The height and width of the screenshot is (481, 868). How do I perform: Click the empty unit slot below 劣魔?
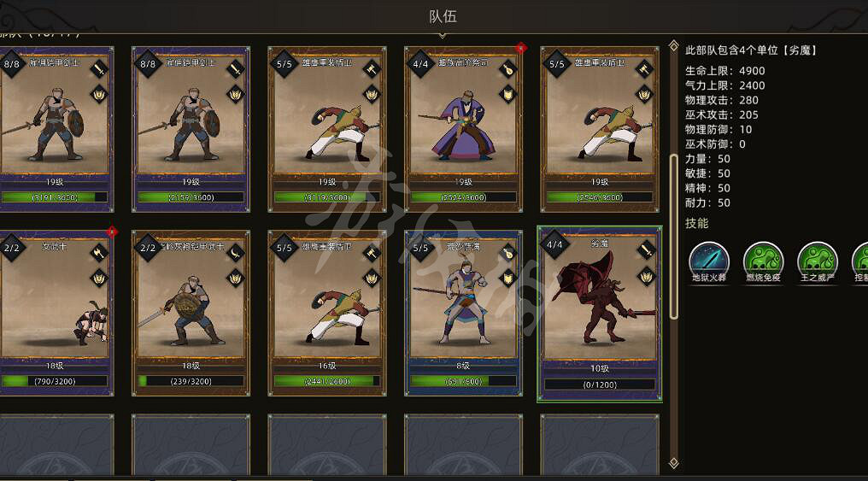click(x=600, y=444)
